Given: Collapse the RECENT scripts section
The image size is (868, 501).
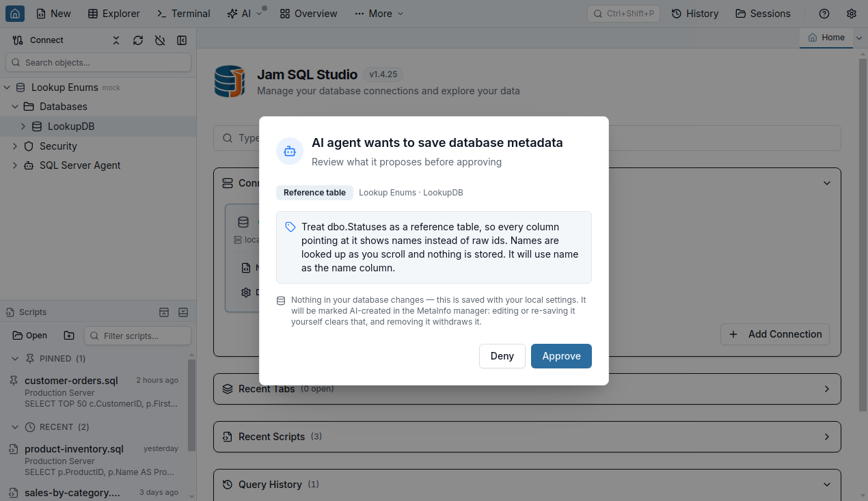Looking at the screenshot, I should tap(15, 427).
